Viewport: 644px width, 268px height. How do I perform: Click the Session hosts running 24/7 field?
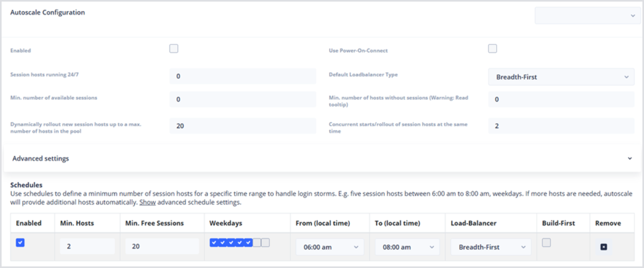pyautogui.click(x=242, y=76)
